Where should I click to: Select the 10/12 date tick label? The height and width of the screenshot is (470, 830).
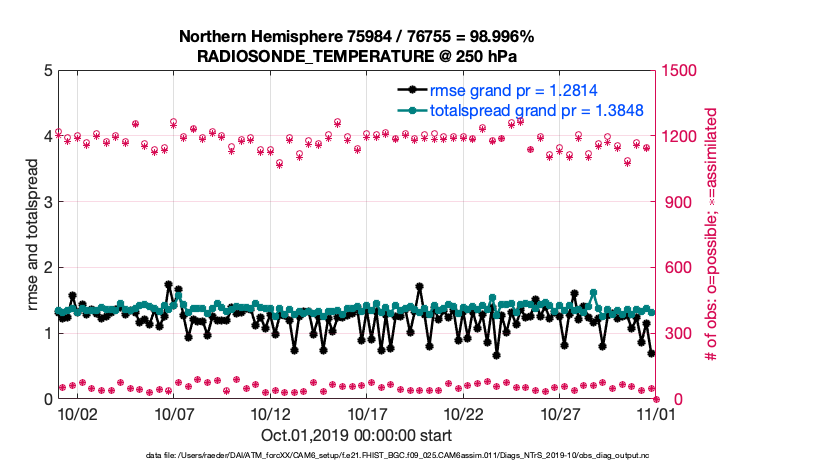click(x=271, y=414)
